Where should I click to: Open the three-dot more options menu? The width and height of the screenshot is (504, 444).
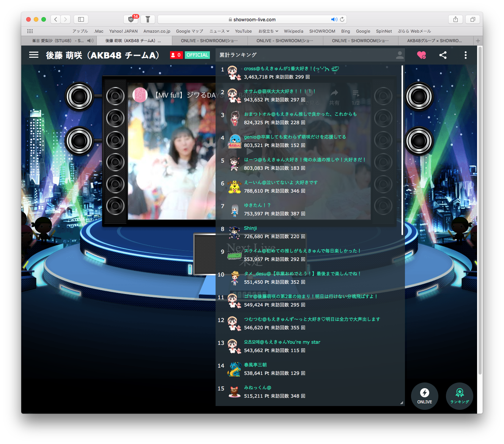pyautogui.click(x=466, y=55)
